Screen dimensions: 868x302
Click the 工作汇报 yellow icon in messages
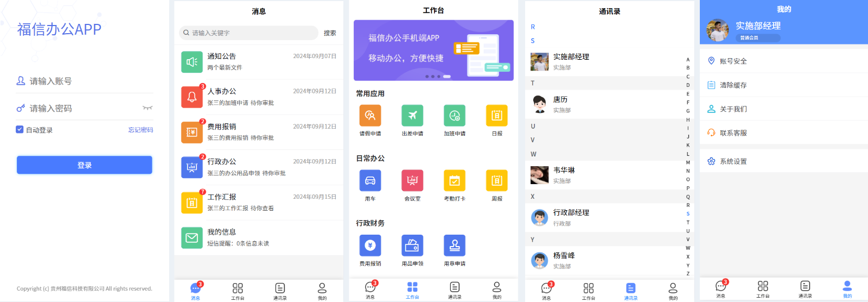point(192,203)
